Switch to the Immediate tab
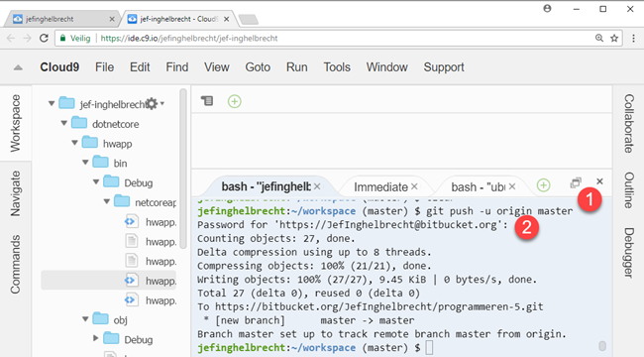644x357 pixels. 380,187
